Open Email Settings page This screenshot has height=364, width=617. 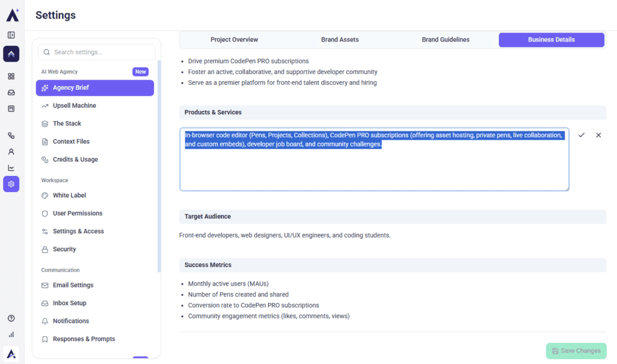(x=95, y=285)
